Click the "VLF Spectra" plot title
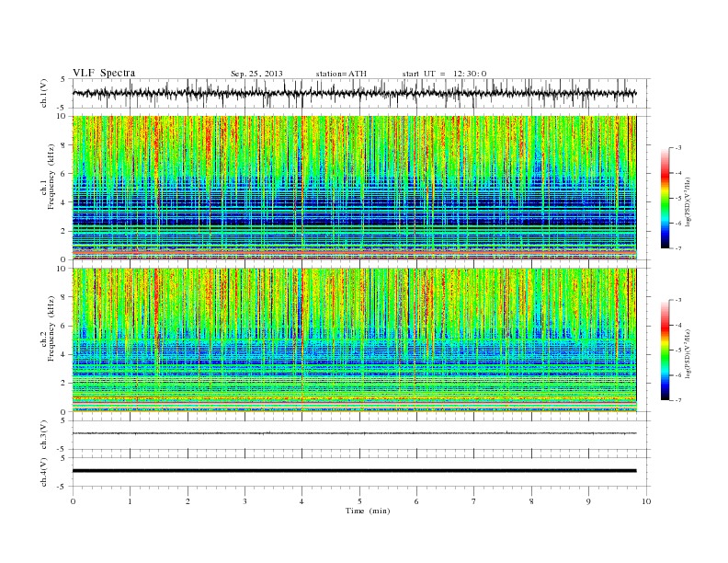Image resolution: width=728 pixels, height=563 pixels. tap(104, 73)
